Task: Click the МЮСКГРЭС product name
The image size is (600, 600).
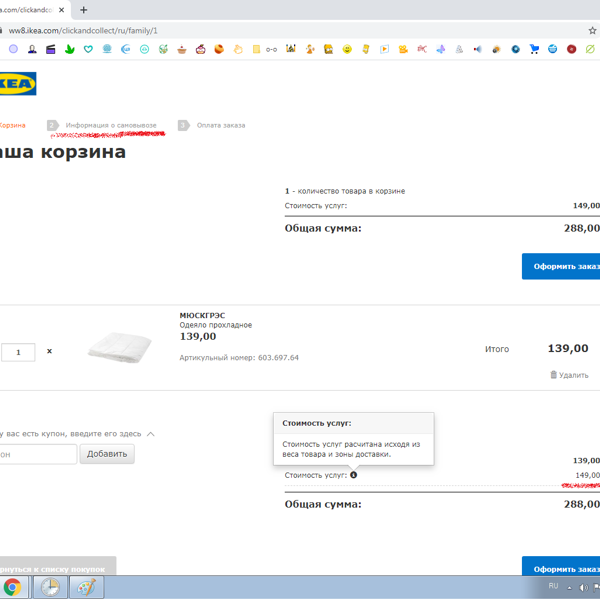Action: (202, 315)
